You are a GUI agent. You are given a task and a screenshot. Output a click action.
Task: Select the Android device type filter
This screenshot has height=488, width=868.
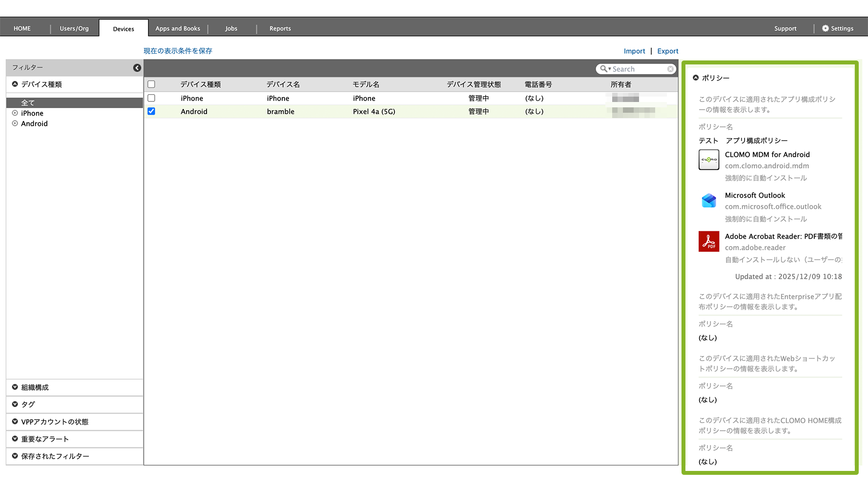pyautogui.click(x=34, y=123)
